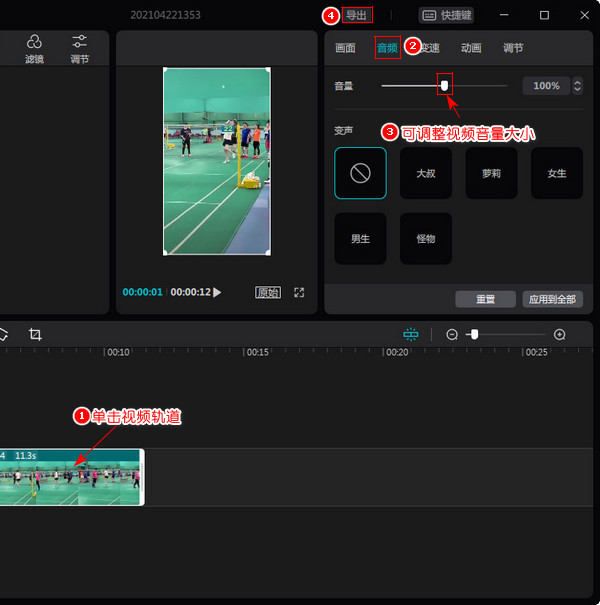Open the 调节 adjust tool in left toolbar
Image resolution: width=600 pixels, height=605 pixels.
click(79, 49)
